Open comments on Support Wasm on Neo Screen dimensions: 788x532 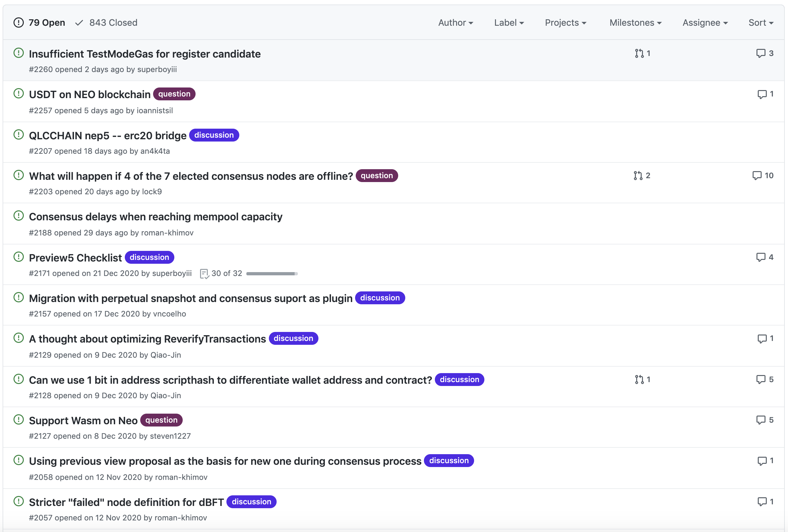click(761, 420)
